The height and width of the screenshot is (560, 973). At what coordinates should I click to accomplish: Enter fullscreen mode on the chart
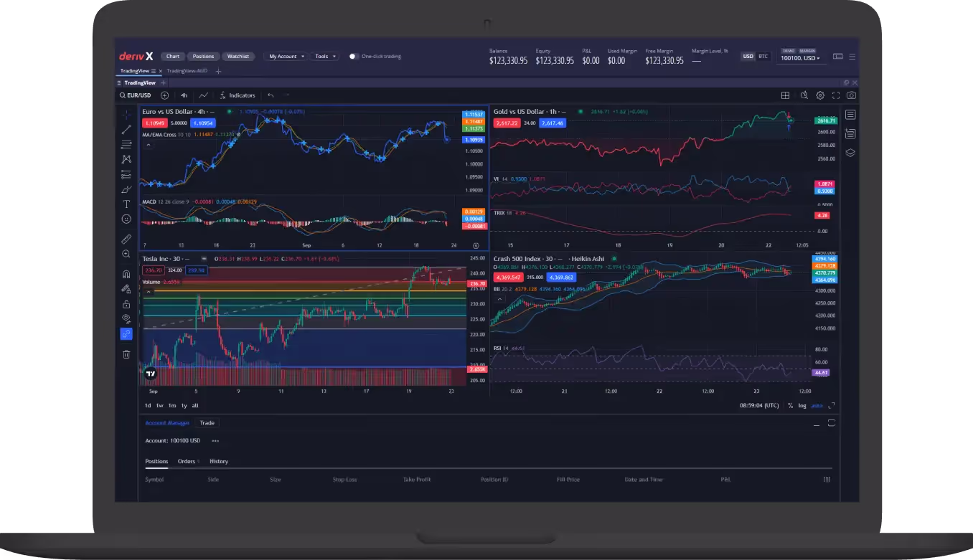pyautogui.click(x=836, y=95)
